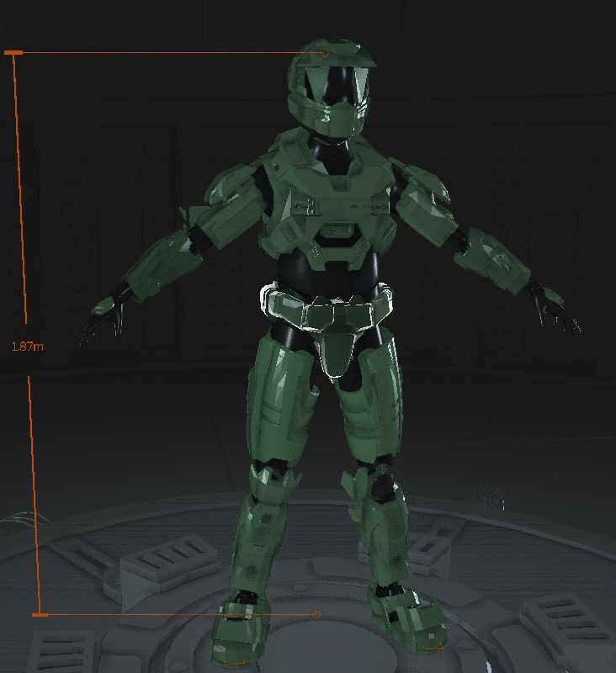Select the measurement endpoint circle near the feet
This screenshot has width=616, height=673.
316,615
